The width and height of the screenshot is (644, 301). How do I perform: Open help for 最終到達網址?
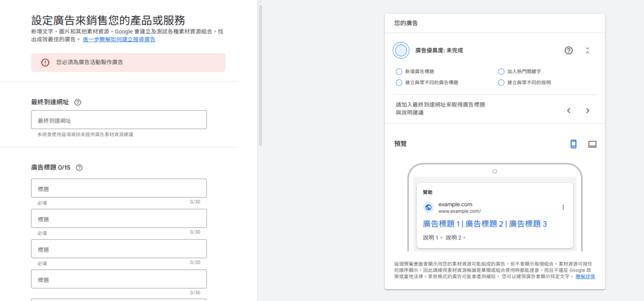pos(78,102)
